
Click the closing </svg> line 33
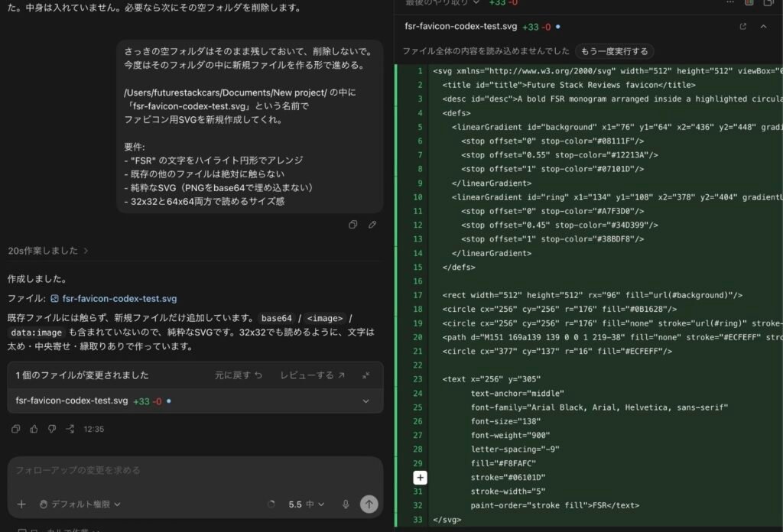(x=447, y=520)
